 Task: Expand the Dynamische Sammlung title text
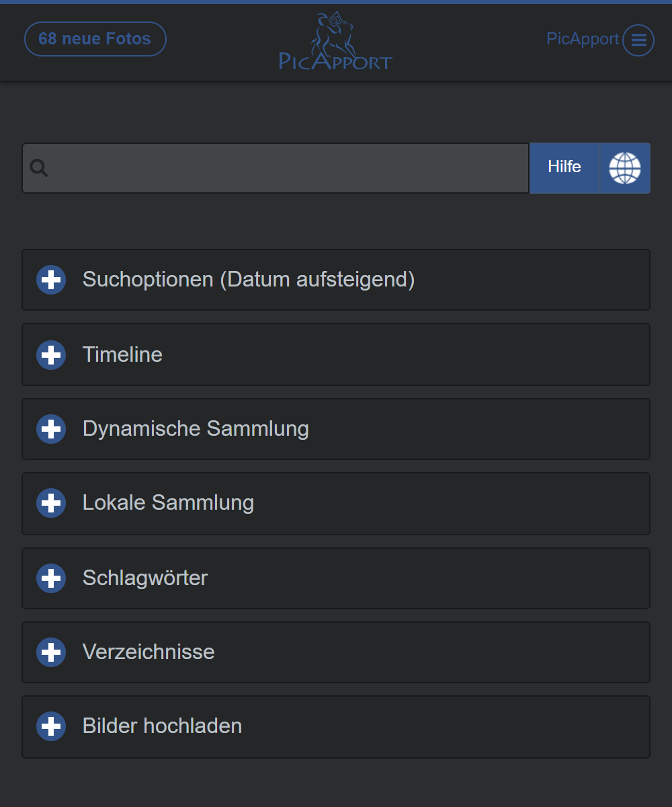[196, 429]
